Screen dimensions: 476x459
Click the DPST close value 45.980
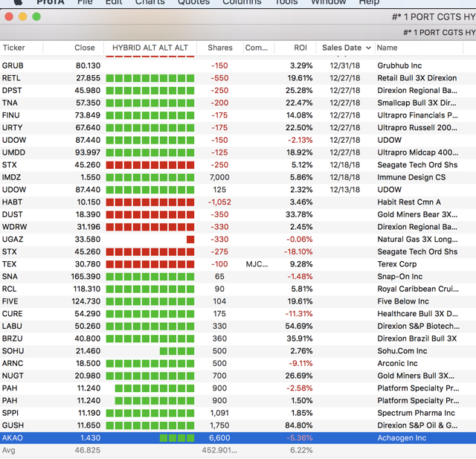88,91
